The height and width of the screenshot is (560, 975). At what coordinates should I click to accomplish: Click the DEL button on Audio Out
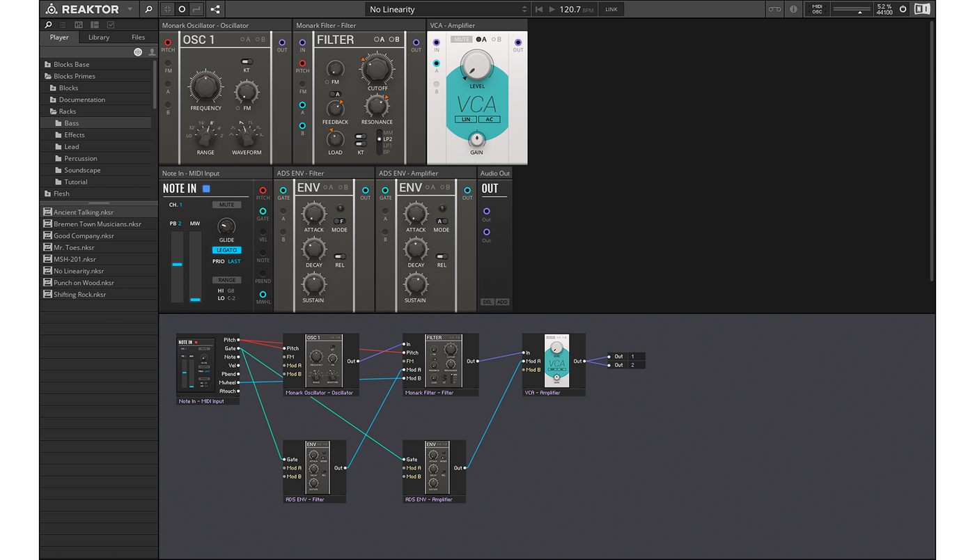pos(487,302)
